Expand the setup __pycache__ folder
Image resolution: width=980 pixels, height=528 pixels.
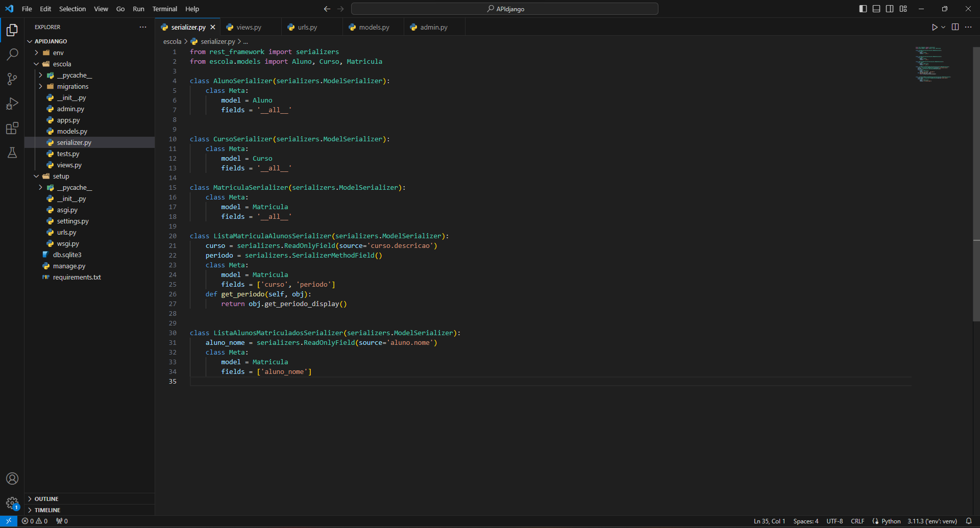coord(40,187)
